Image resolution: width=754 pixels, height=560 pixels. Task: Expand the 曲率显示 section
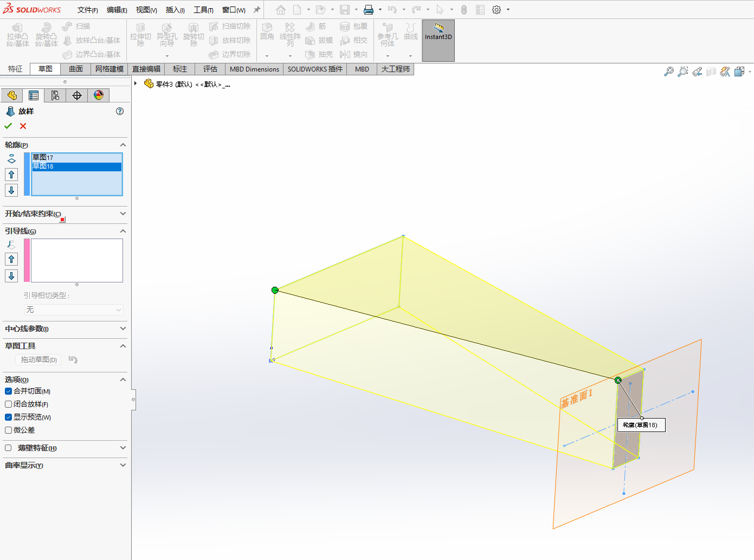[123, 465]
